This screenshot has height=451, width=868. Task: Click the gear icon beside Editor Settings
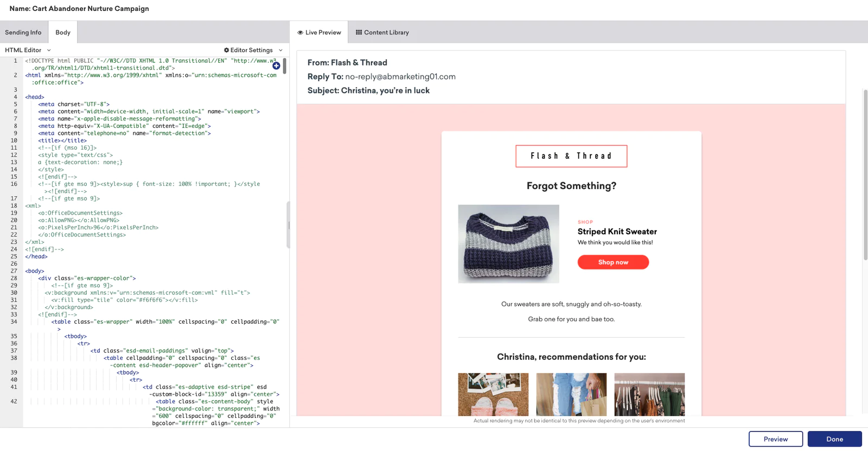coord(226,50)
